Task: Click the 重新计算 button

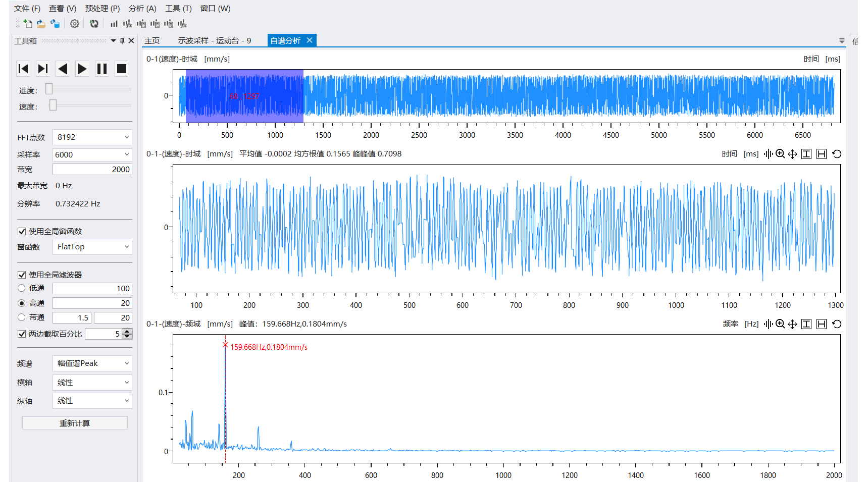Action: (x=75, y=423)
